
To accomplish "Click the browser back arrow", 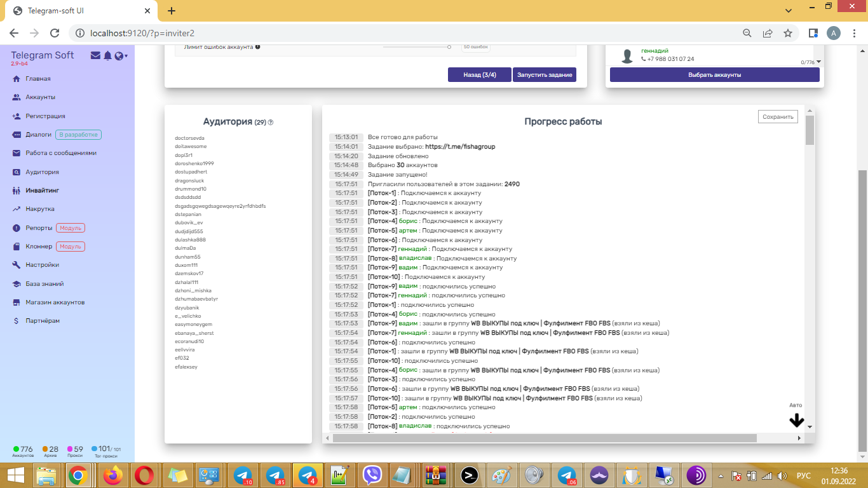I will [x=14, y=33].
